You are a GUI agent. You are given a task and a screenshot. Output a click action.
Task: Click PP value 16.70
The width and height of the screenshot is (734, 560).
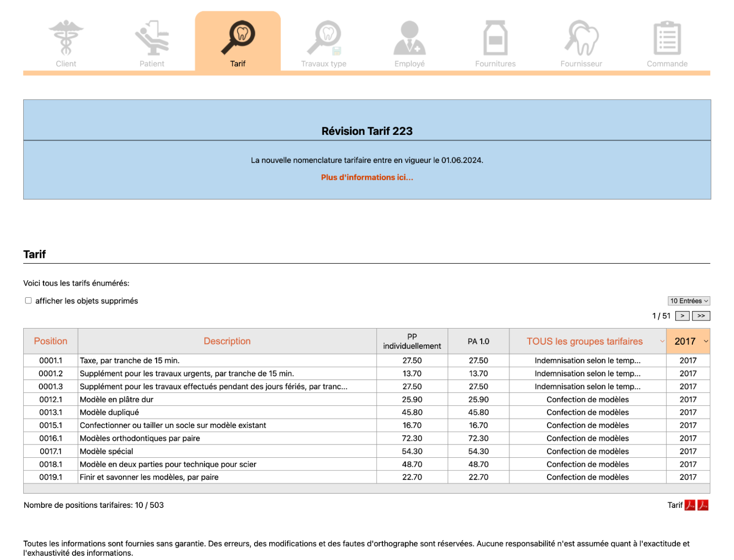click(x=412, y=426)
